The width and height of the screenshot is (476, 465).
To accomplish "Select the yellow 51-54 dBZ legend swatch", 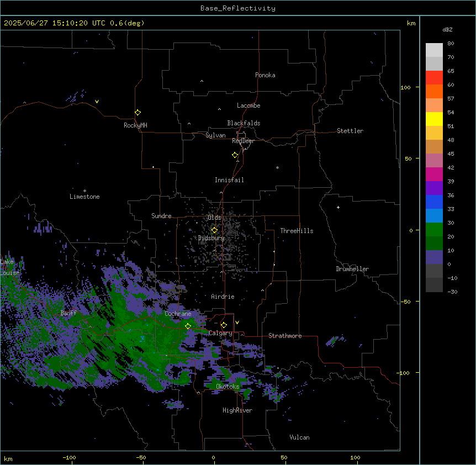I will pos(434,119).
